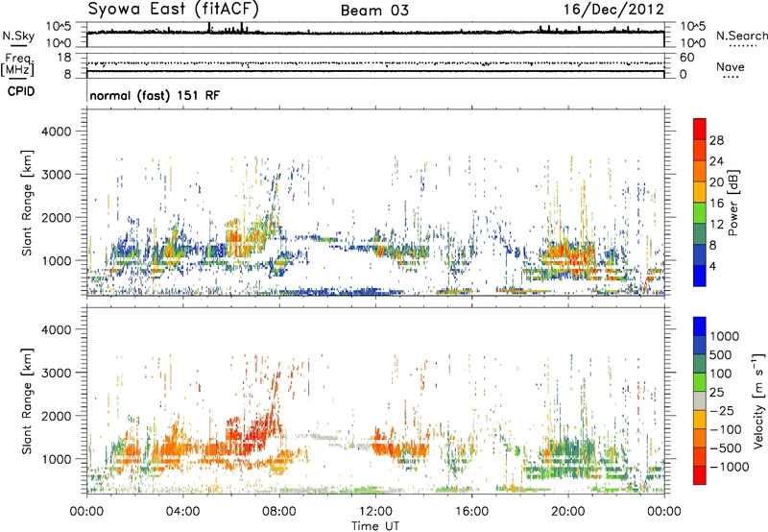Click the velocity panel 'Slant Range [km]' label
The height and width of the screenshot is (532, 768).
click(x=27, y=400)
